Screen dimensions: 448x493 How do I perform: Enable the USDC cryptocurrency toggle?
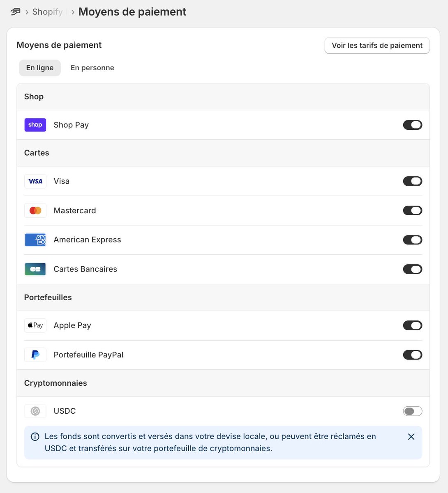pyautogui.click(x=413, y=411)
